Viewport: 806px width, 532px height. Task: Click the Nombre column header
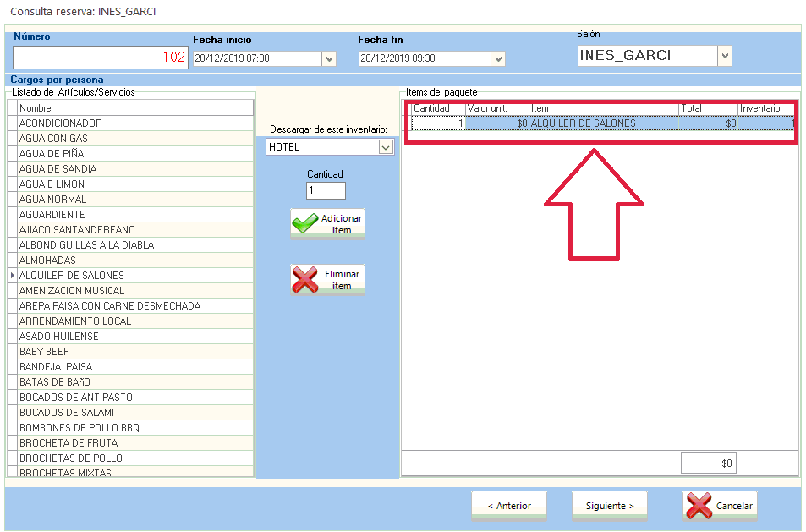[x=135, y=108]
